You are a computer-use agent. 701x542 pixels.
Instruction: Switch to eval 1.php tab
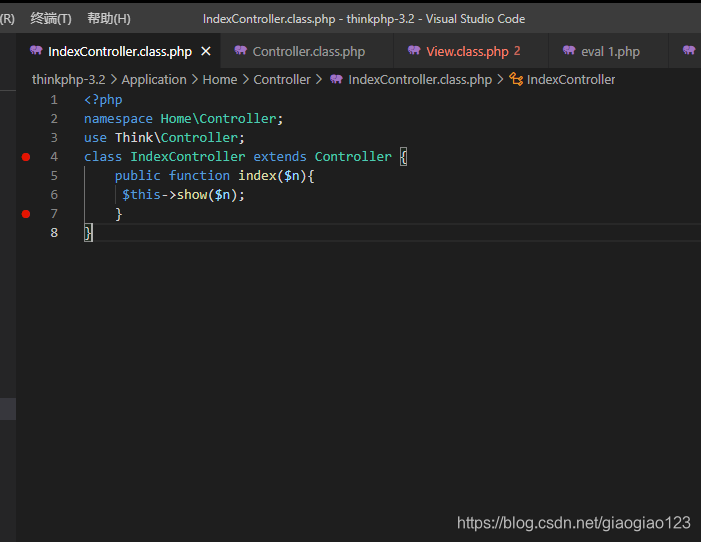pyautogui.click(x=610, y=51)
